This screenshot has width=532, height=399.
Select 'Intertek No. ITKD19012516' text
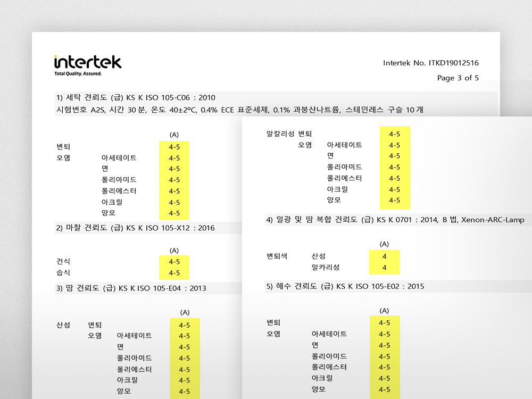pyautogui.click(x=431, y=63)
